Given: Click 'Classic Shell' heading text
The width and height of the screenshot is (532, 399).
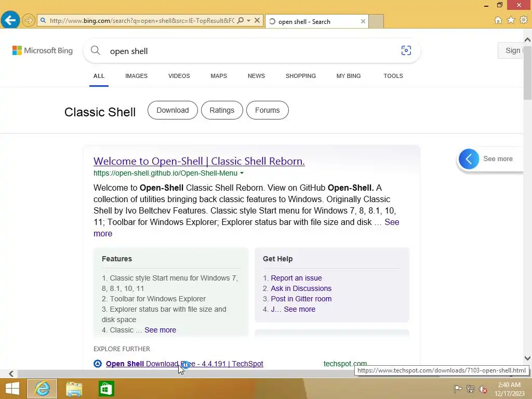Looking at the screenshot, I should click(100, 112).
